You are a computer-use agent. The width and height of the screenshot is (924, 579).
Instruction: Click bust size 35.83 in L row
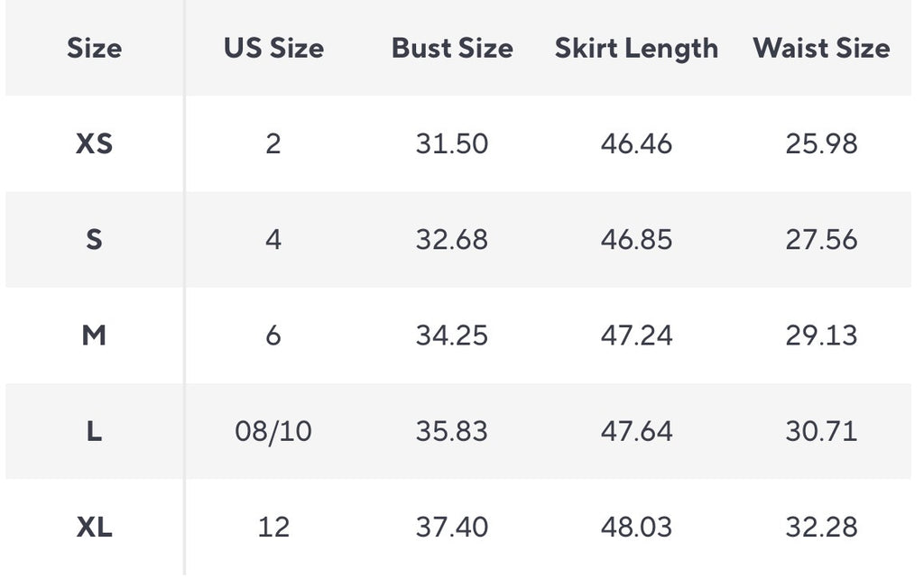click(x=452, y=431)
